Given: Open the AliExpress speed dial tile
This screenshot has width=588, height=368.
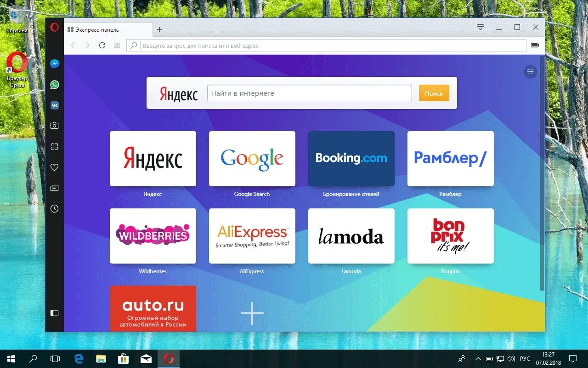Looking at the screenshot, I should pos(252,236).
